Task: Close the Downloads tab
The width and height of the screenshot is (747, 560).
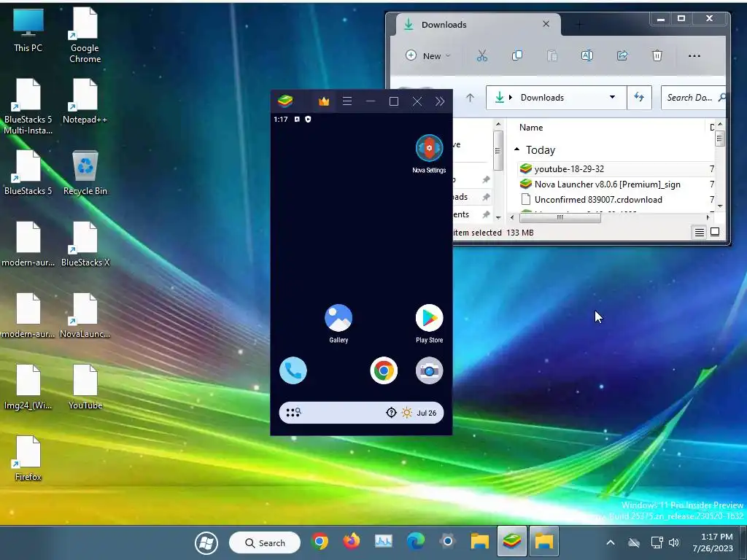Action: coord(546,24)
